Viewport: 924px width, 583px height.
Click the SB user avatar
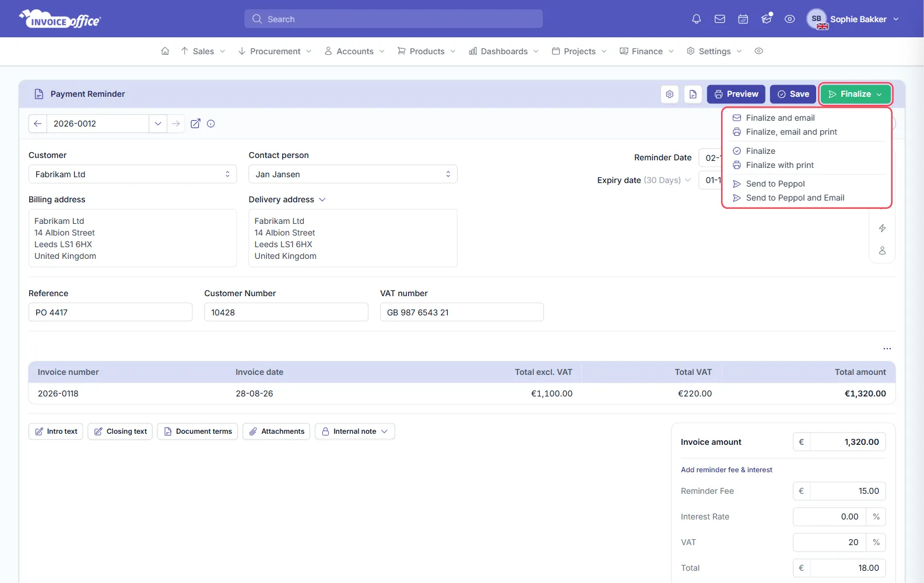[x=817, y=19]
